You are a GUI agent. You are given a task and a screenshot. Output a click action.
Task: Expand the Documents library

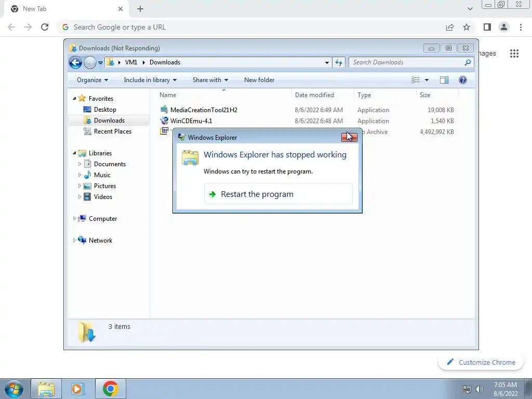tap(79, 164)
